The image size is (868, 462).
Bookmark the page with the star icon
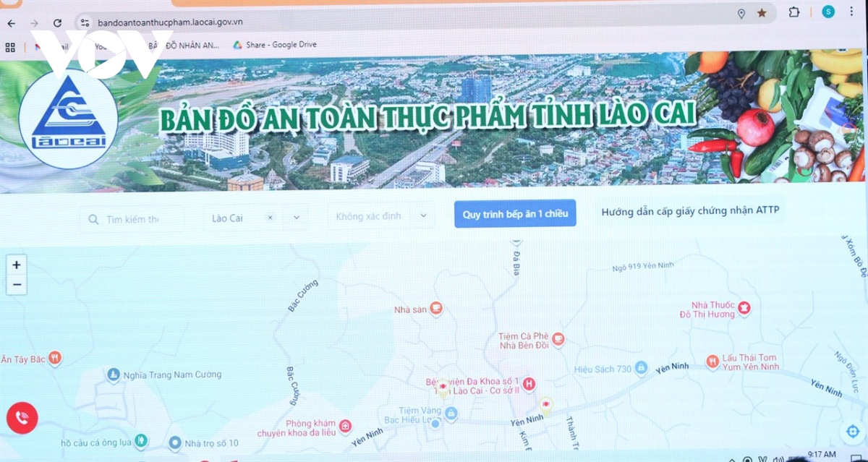(x=762, y=12)
